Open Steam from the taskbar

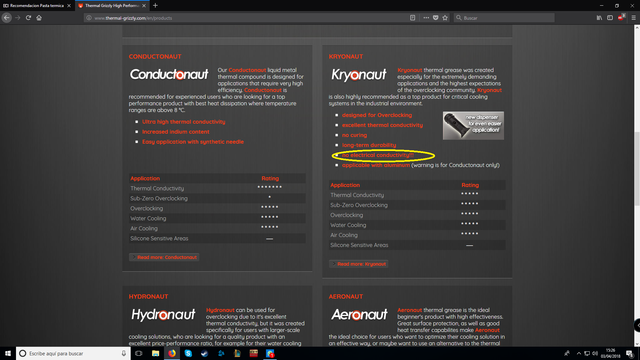click(x=204, y=353)
